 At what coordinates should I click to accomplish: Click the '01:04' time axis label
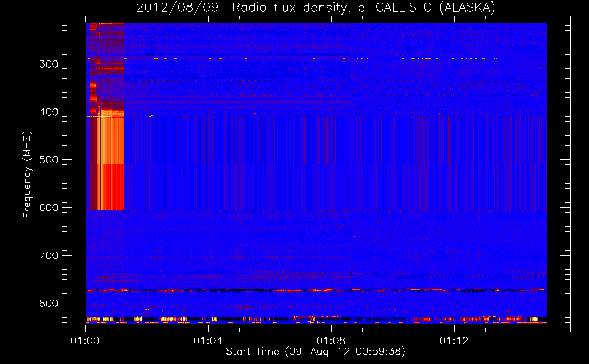[208, 341]
